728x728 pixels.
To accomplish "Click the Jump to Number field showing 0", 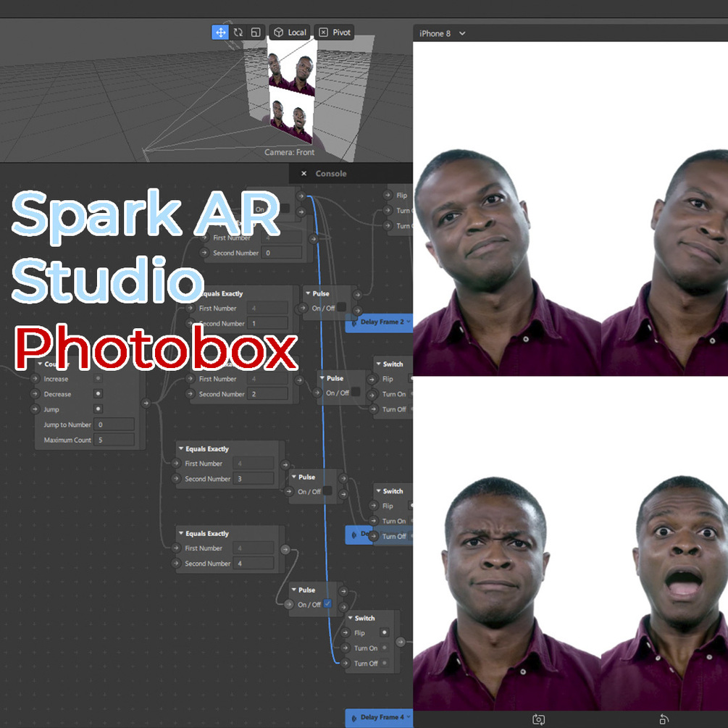I will [114, 424].
